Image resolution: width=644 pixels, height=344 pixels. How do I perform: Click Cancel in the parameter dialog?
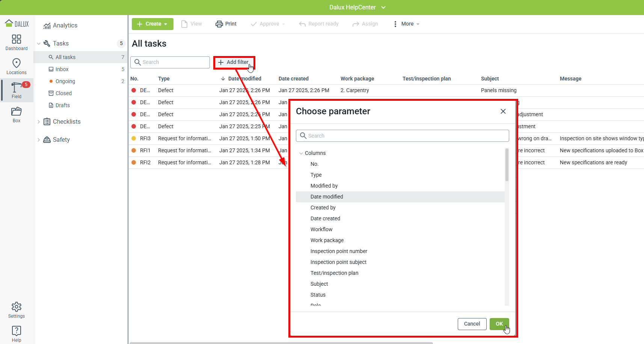tap(472, 324)
